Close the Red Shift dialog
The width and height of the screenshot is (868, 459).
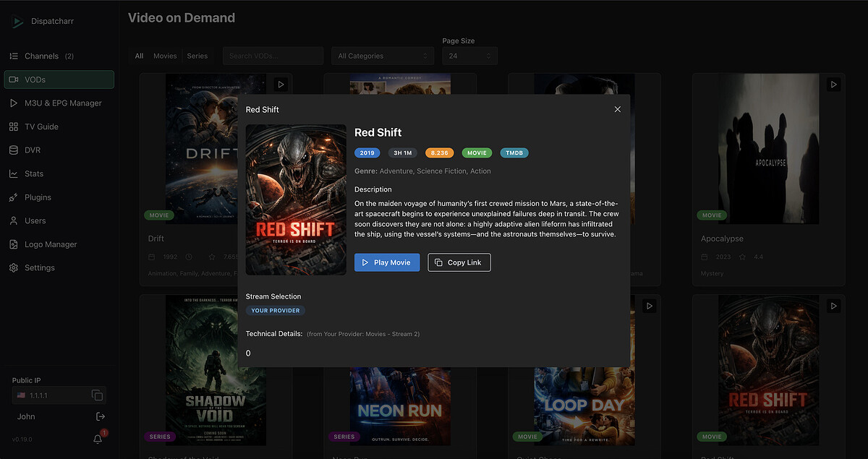click(x=617, y=109)
